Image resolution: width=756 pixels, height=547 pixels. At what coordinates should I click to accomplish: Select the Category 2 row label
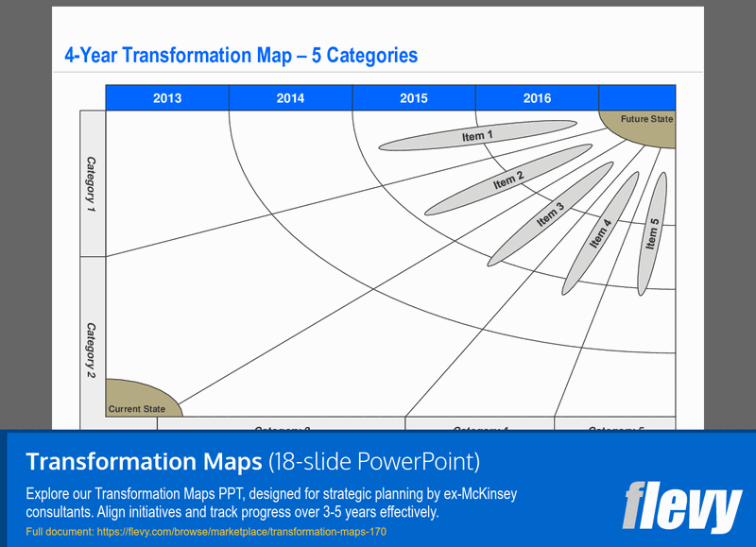[93, 350]
